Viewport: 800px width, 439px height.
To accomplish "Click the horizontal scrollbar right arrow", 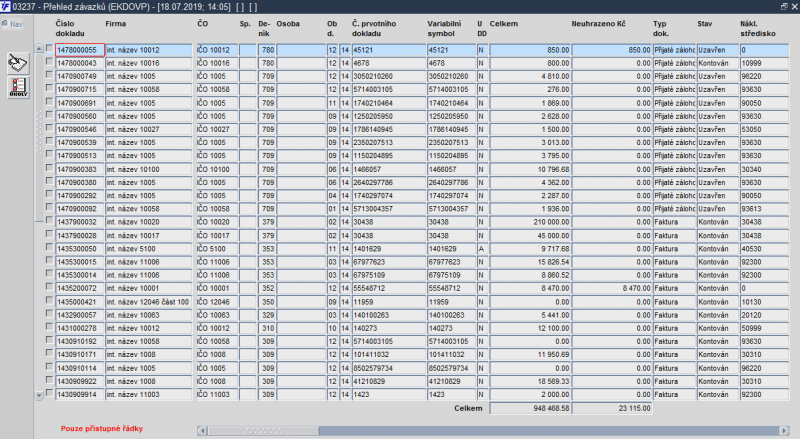I will (x=785, y=430).
